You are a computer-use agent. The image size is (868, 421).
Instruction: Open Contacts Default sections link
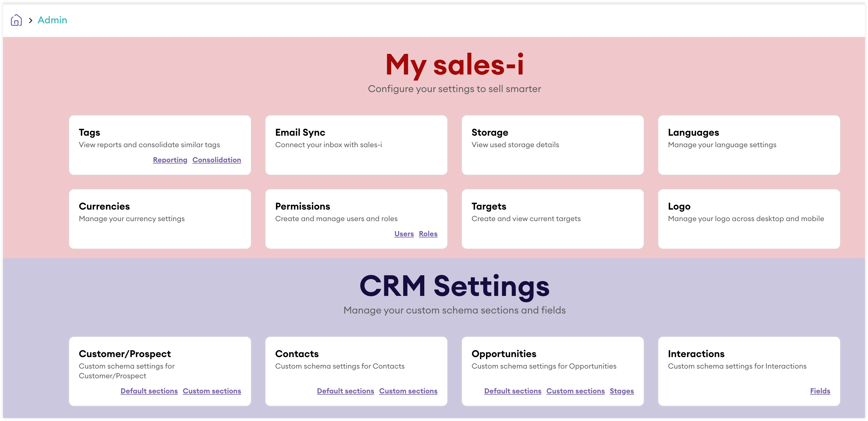pyautogui.click(x=346, y=391)
